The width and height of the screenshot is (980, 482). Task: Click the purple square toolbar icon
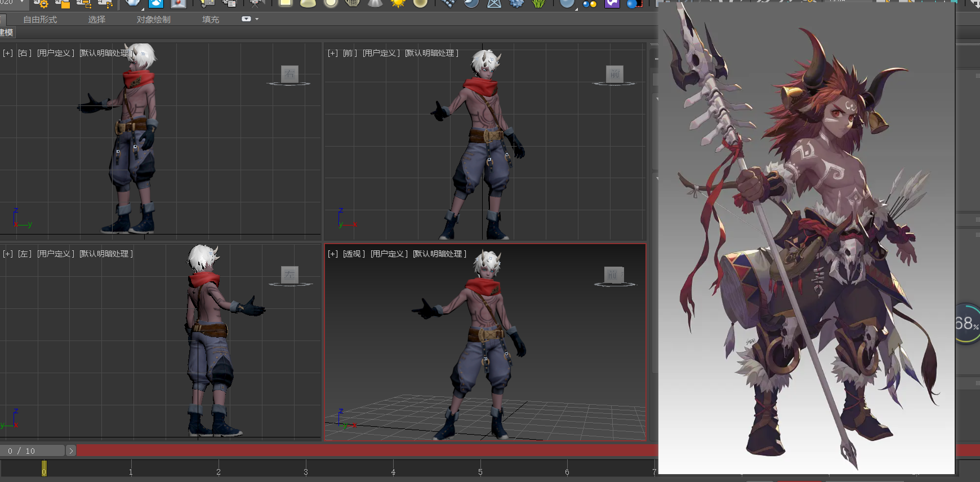(612, 3)
